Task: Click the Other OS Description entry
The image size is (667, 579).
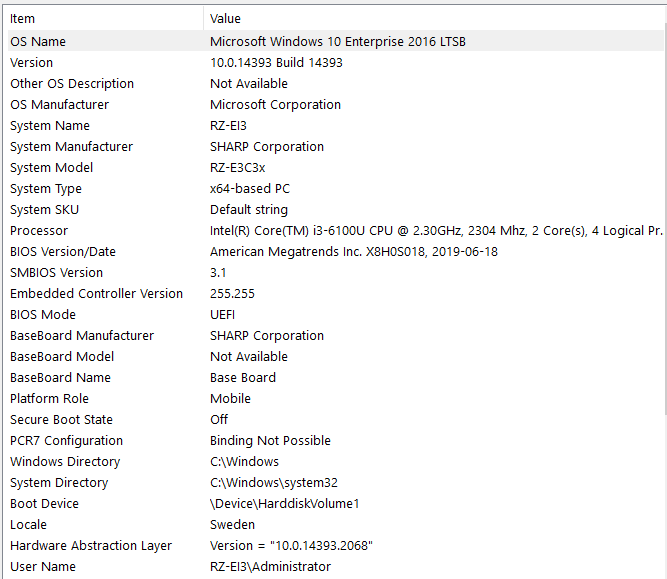Action: tap(72, 84)
